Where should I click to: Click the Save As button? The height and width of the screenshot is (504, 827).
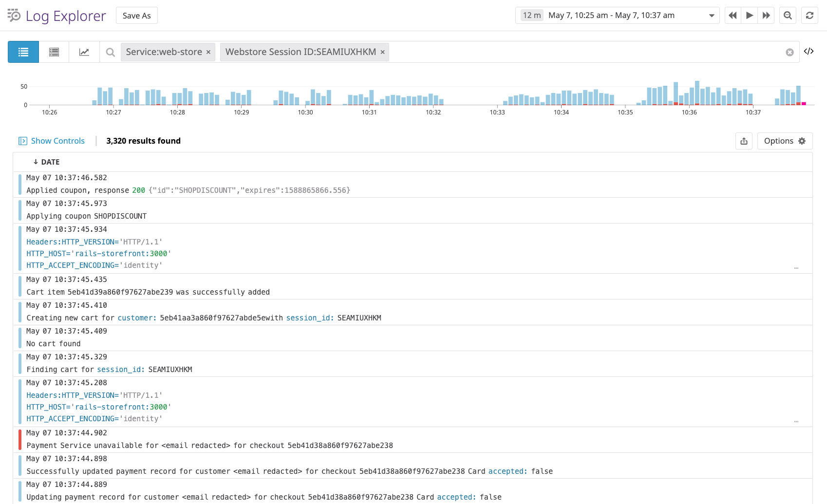click(136, 15)
